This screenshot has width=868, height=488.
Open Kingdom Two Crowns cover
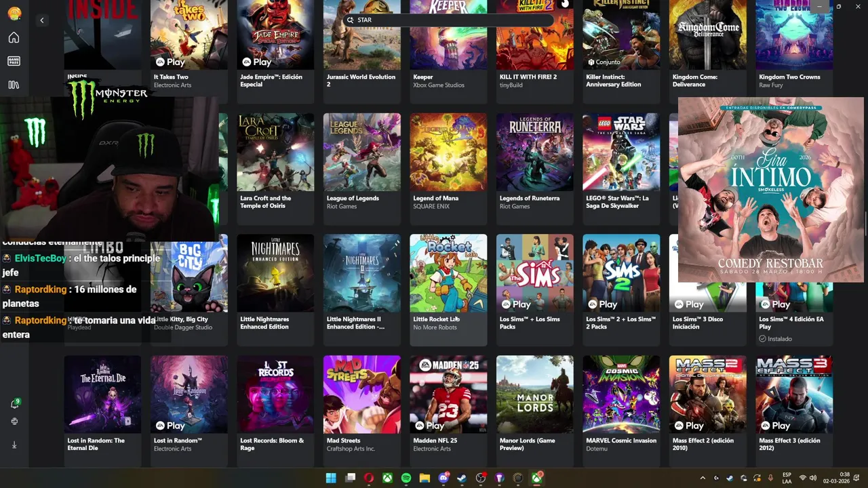coord(794,35)
